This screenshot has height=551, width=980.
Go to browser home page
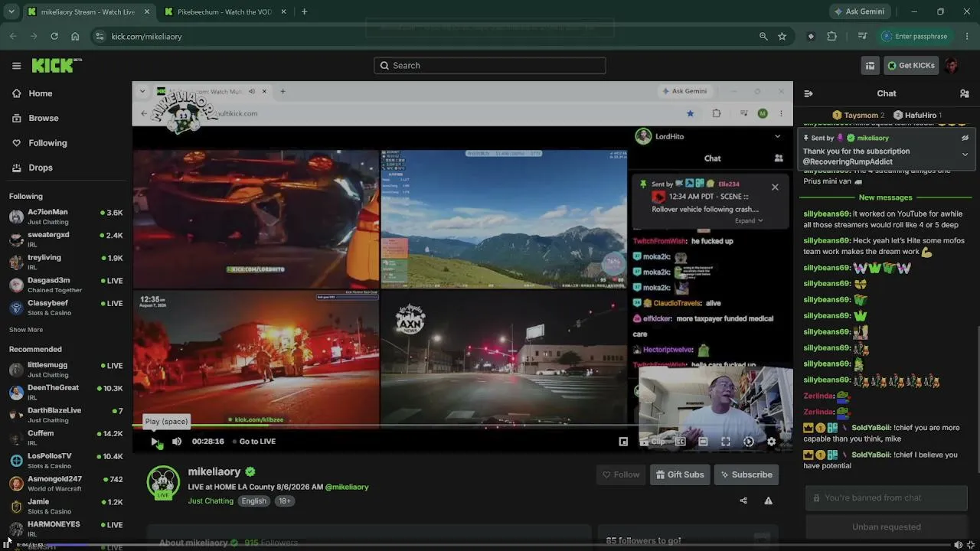[75, 36]
